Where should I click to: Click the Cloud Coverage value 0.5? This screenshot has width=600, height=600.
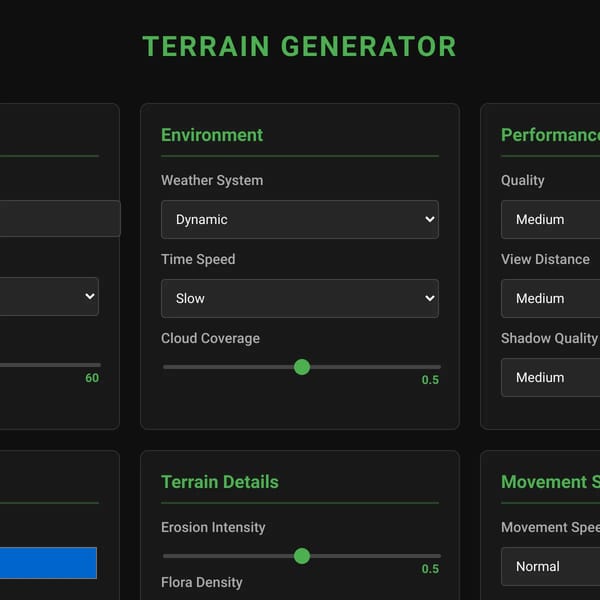click(x=430, y=380)
